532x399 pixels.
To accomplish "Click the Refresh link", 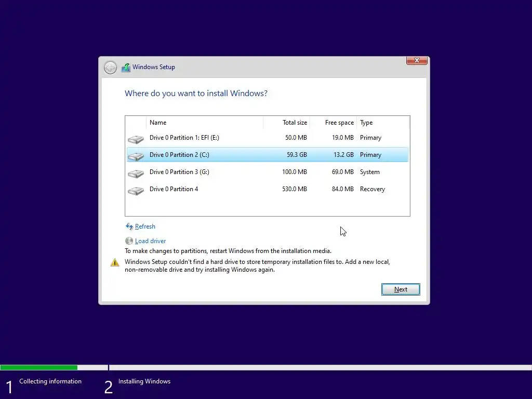I will 145,227.
